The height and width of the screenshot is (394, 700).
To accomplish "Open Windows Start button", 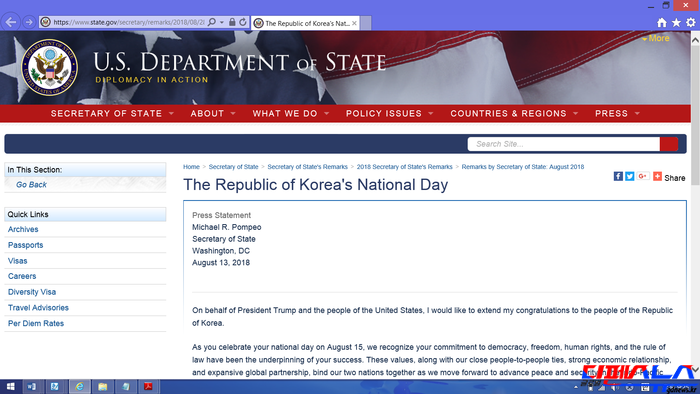I will click(10, 386).
